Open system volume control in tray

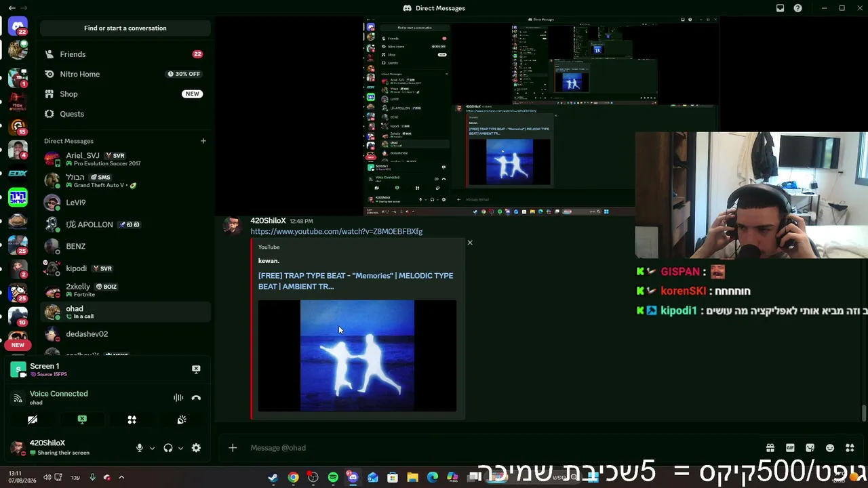tap(47, 477)
